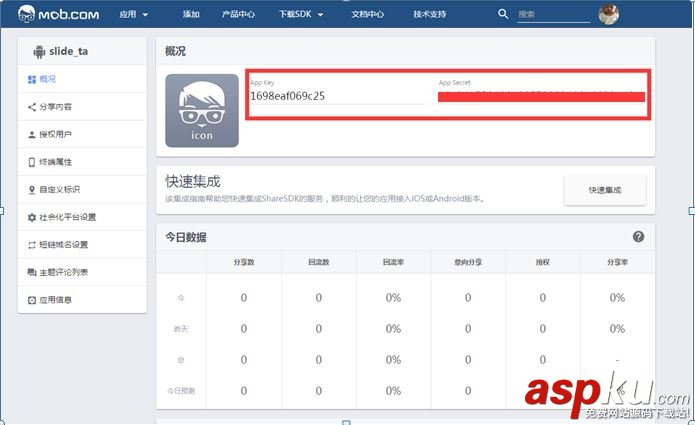Screen dimensions: 695x425
Task: Open 分享内容 sidebar item
Action: tap(82, 107)
